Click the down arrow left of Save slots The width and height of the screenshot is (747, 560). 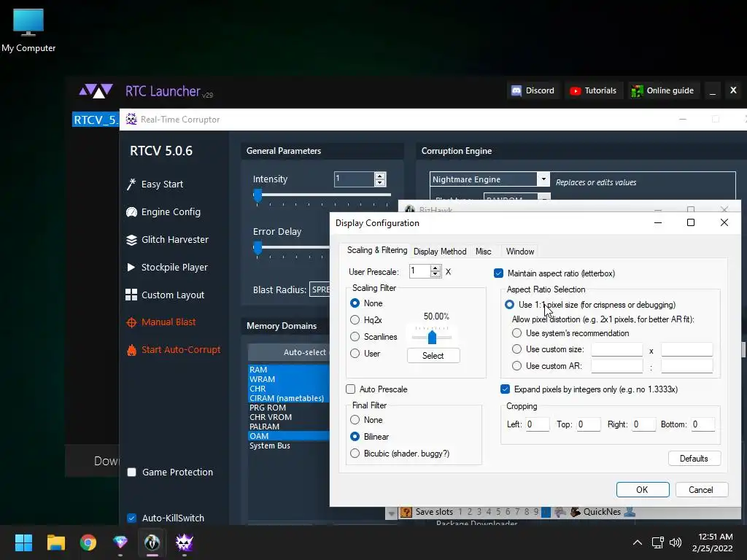point(392,513)
